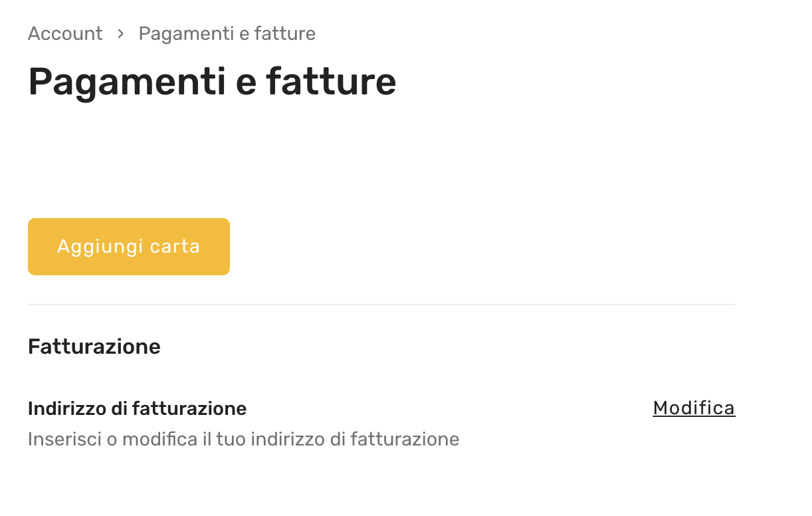Image resolution: width=812 pixels, height=516 pixels.
Task: Click the billing address helper text
Action: [x=243, y=439]
